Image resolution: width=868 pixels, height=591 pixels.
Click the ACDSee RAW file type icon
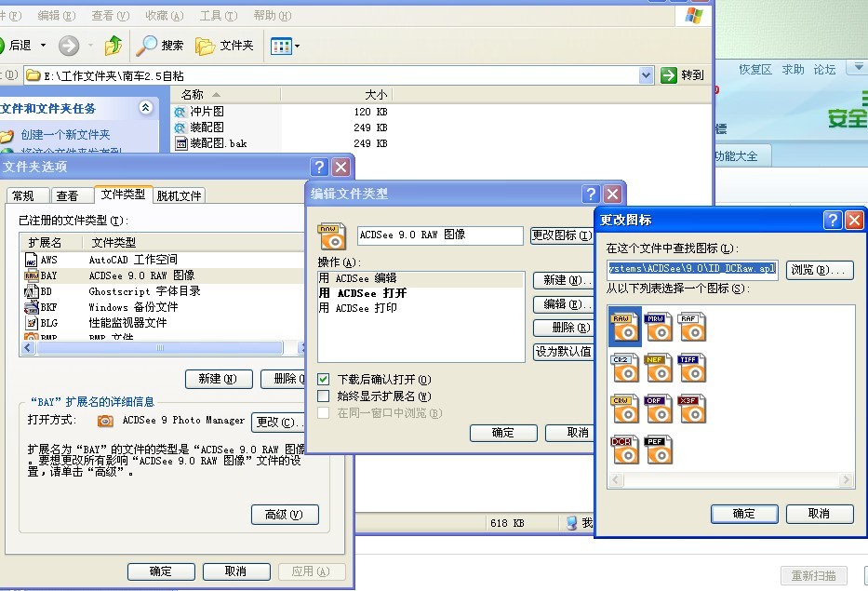[x=332, y=236]
